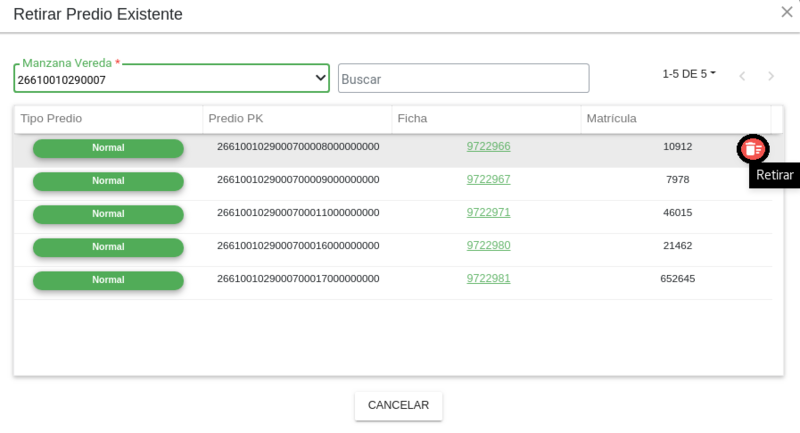Viewport: 800px width, 433px height.
Task: Open ficha link 9722980
Action: pyautogui.click(x=488, y=246)
